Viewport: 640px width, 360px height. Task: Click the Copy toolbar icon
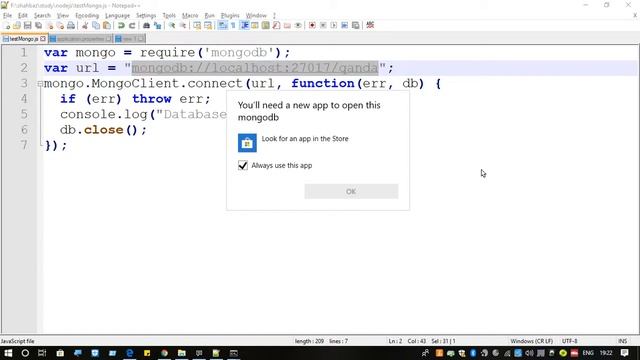[x=96, y=25]
